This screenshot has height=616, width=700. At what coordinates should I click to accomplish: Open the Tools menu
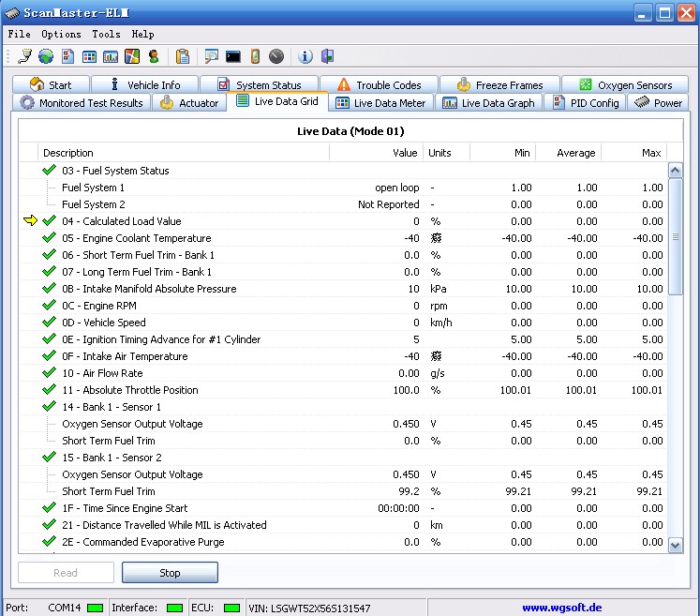106,35
